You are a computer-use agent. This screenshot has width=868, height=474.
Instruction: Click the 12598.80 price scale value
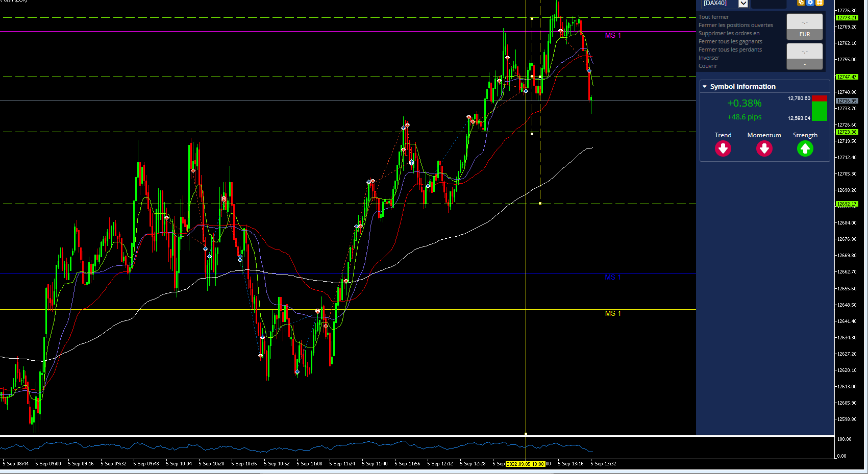point(847,419)
